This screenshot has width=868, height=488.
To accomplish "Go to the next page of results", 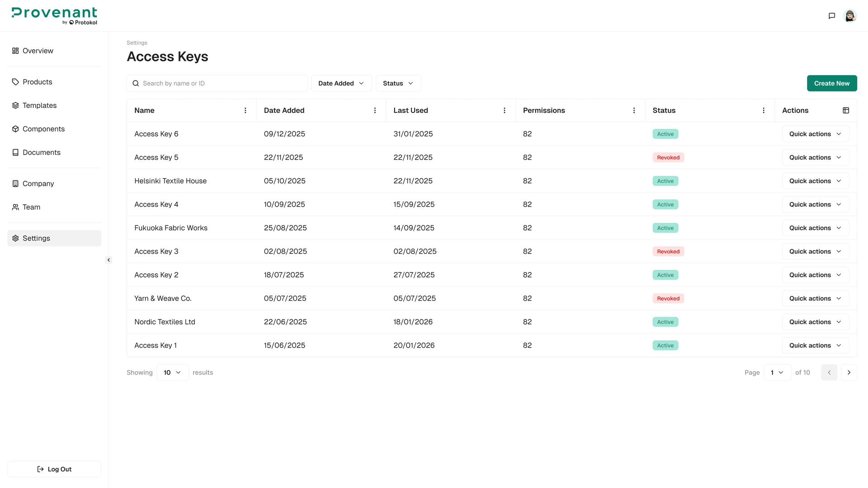I will [x=849, y=372].
